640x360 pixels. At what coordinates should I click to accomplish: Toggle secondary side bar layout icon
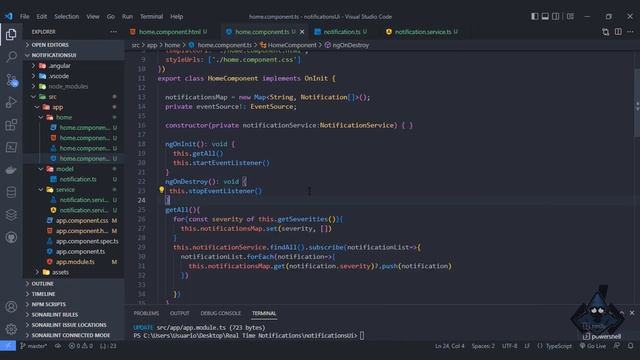coord(556,16)
